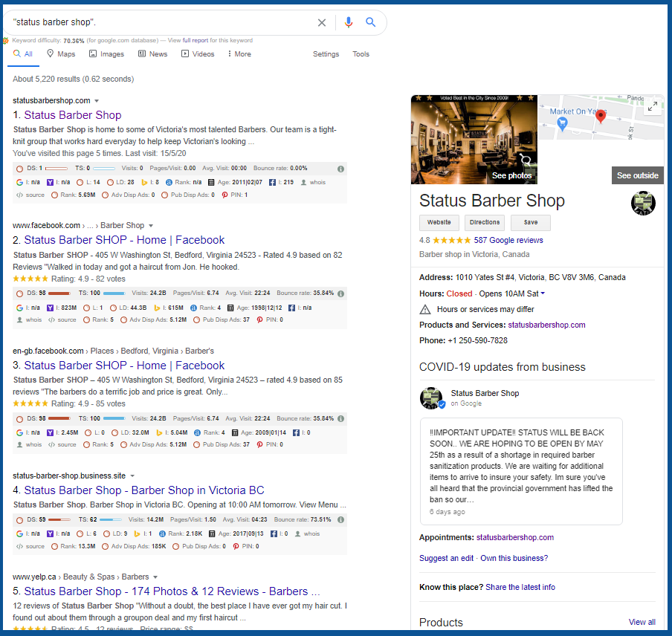This screenshot has height=636, width=672.
Task: Open SEO info icon for statusbarbershop.com result
Action: (x=340, y=169)
